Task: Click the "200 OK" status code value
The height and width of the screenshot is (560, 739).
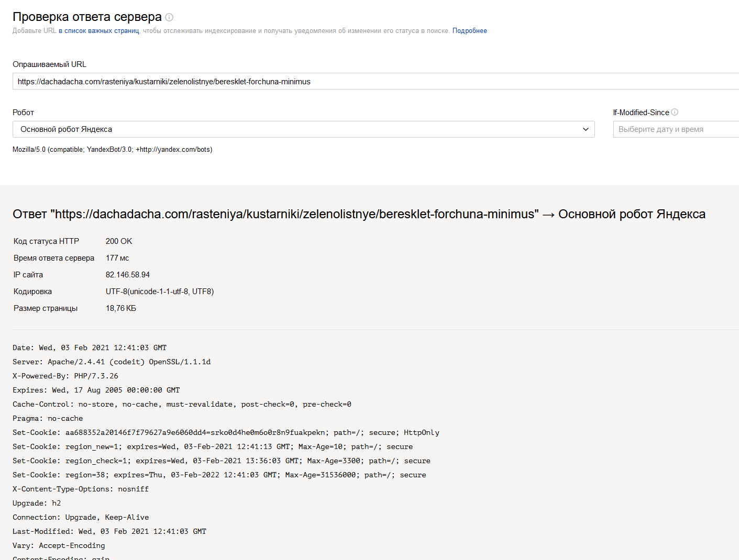Action: tap(119, 241)
